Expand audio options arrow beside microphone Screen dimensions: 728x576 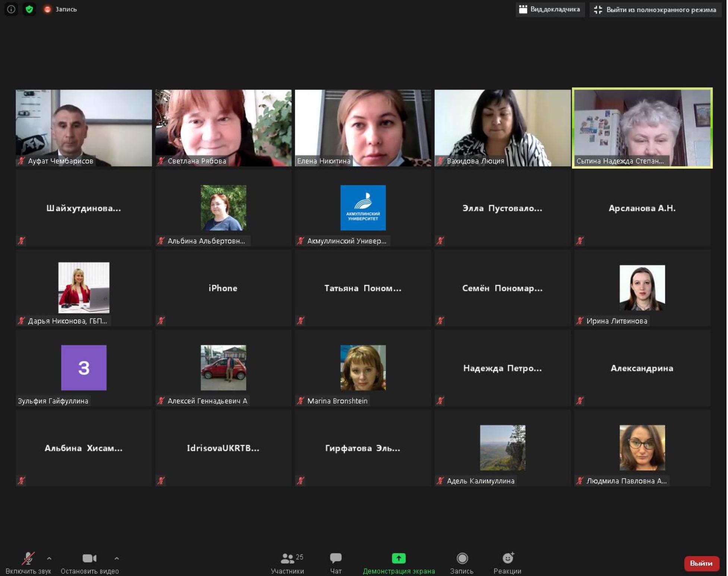coord(49,558)
